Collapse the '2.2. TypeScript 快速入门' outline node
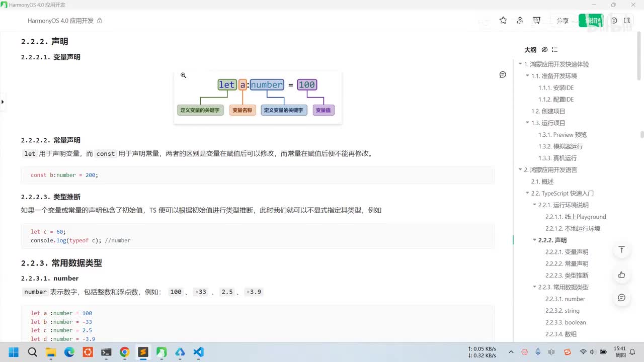 click(x=527, y=193)
